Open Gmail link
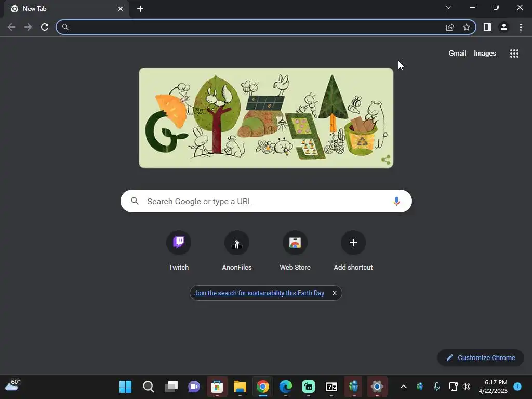 click(x=457, y=54)
